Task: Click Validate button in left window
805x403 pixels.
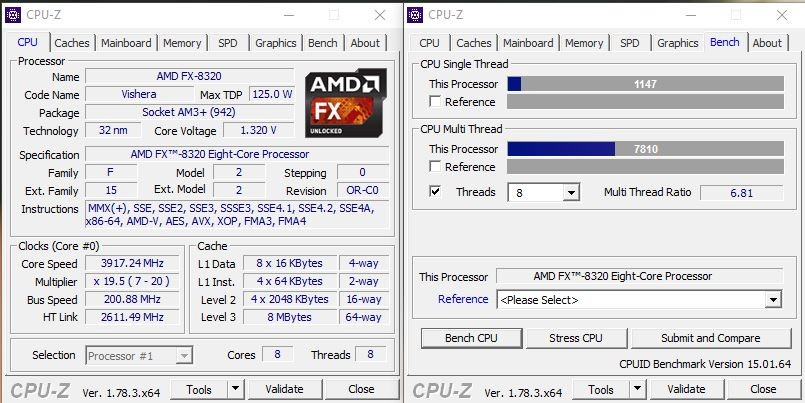Action: pyautogui.click(x=284, y=389)
